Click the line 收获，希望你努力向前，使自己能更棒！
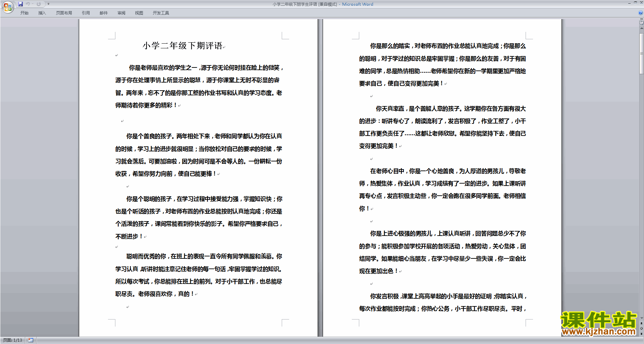This screenshot has width=644, height=344. (x=166, y=174)
